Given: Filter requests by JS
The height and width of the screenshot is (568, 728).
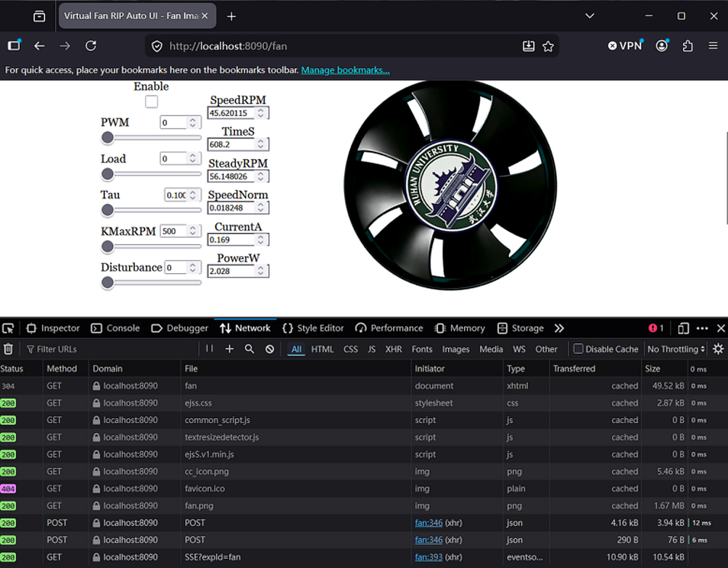Looking at the screenshot, I should pos(372,349).
